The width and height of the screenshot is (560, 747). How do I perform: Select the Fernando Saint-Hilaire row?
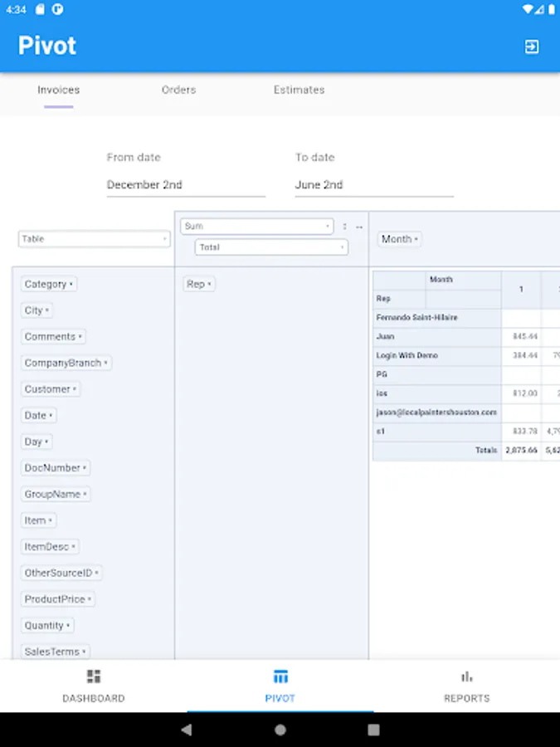pyautogui.click(x=437, y=318)
